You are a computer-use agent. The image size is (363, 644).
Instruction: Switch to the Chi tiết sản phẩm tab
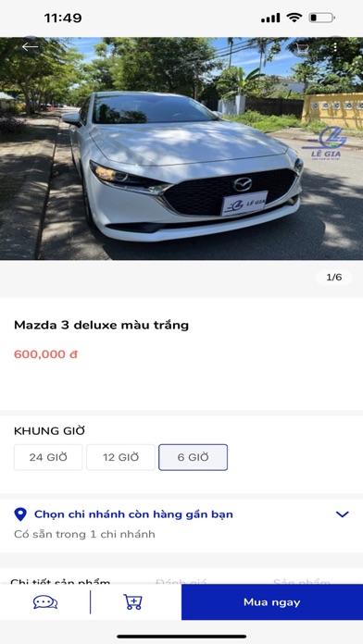coord(60,582)
